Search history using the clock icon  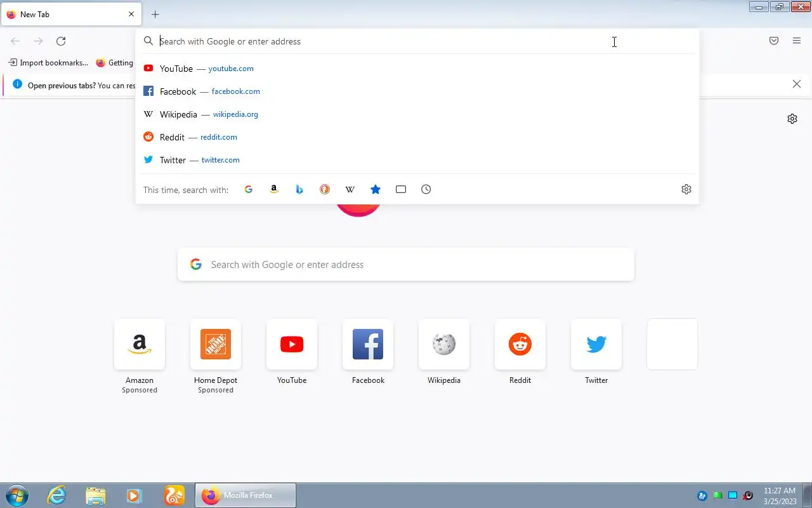[x=426, y=189]
